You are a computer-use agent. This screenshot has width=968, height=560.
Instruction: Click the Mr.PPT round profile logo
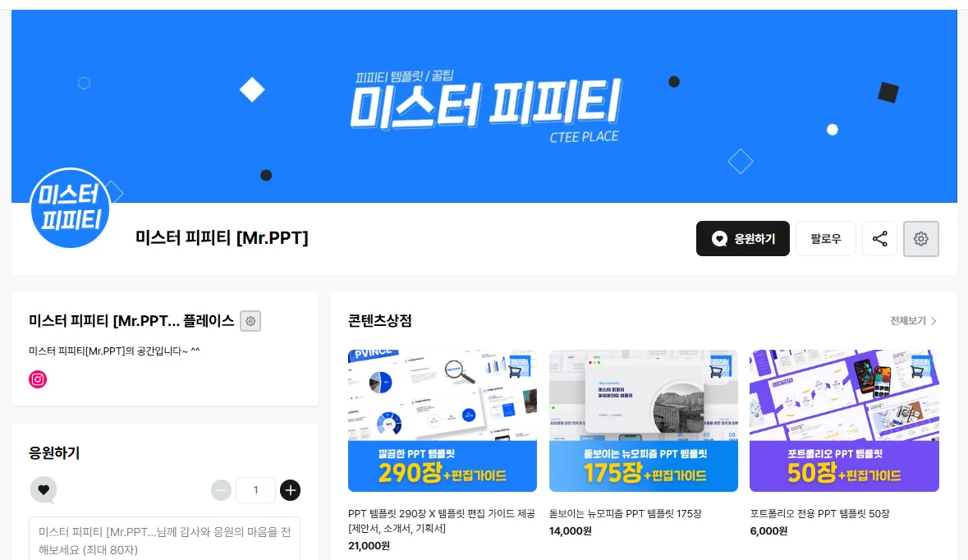70,208
